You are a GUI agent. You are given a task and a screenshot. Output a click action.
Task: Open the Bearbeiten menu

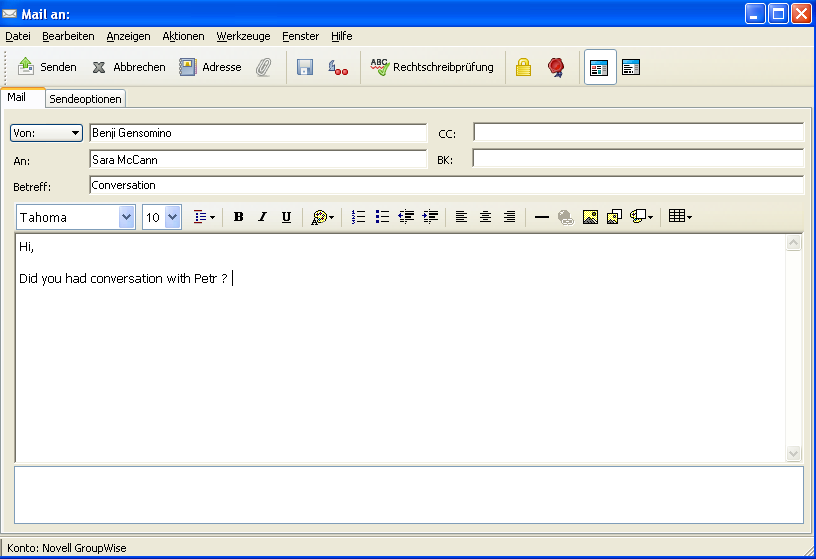(68, 36)
